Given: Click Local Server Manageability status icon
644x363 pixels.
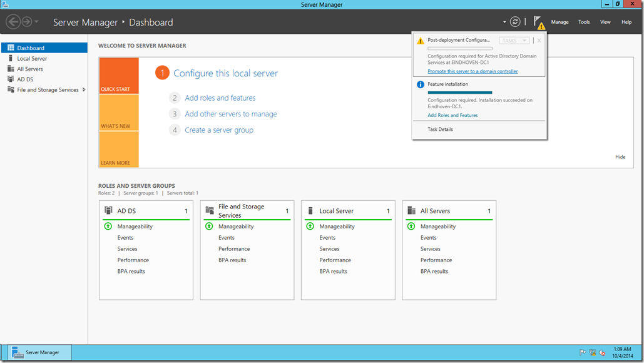Looking at the screenshot, I should point(310,227).
